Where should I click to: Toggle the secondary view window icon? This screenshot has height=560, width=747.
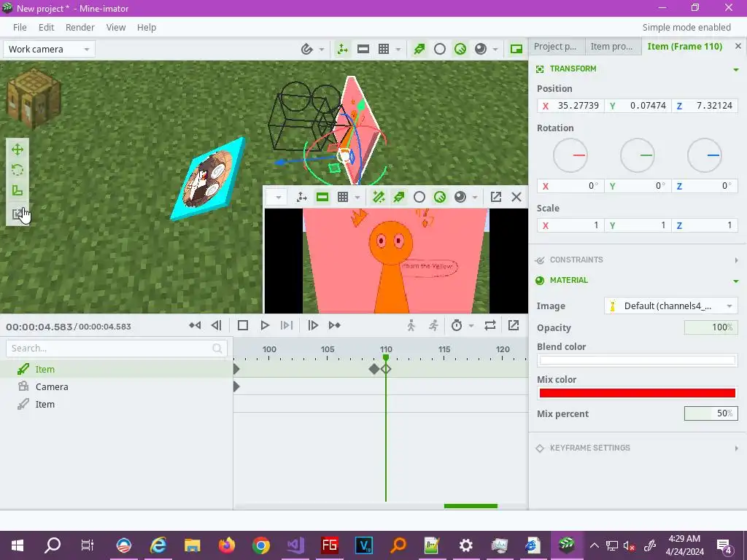click(516, 49)
